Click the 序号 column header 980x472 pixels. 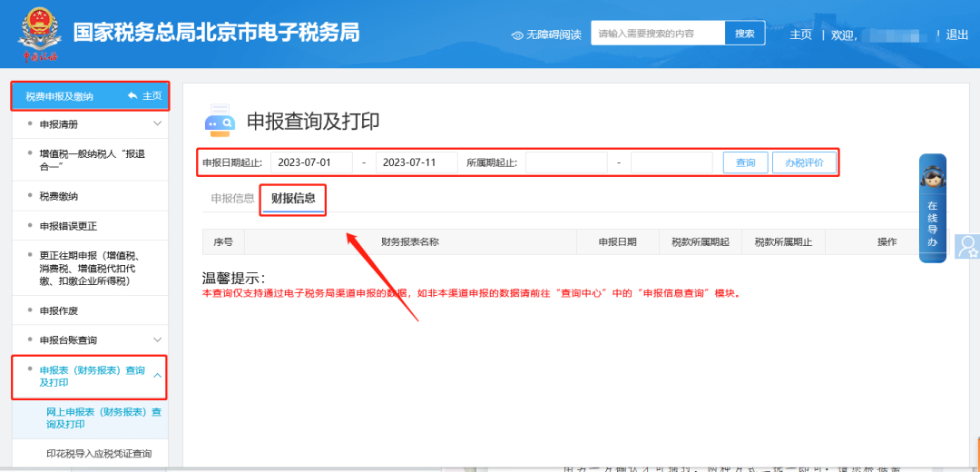click(223, 242)
